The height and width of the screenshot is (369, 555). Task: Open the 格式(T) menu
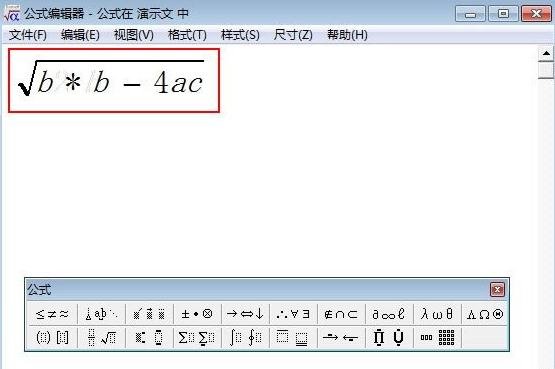pos(187,35)
